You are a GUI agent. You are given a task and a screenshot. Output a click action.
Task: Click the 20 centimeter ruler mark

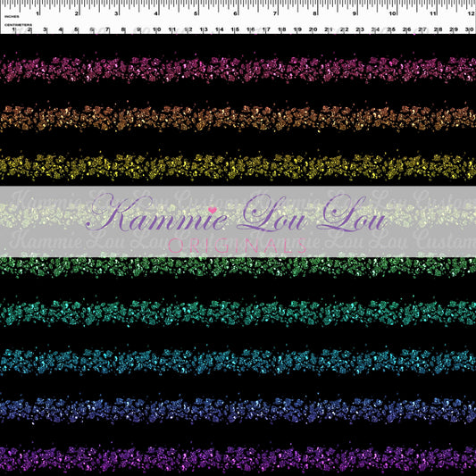313,29
